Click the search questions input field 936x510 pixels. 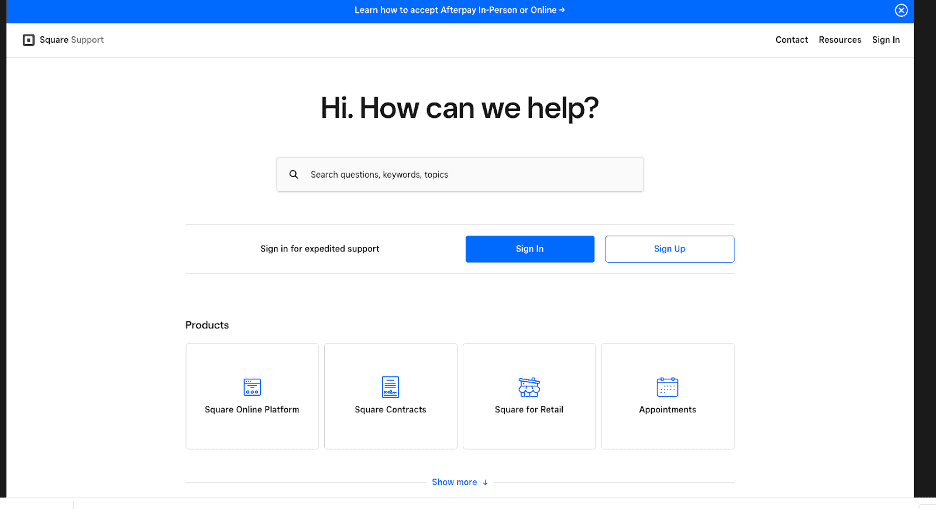click(460, 174)
